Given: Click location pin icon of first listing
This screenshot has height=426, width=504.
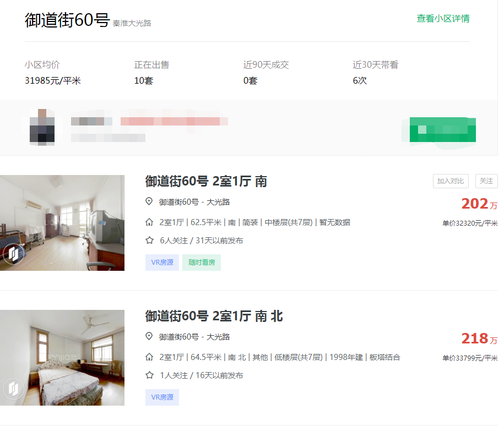Looking at the screenshot, I should [149, 201].
